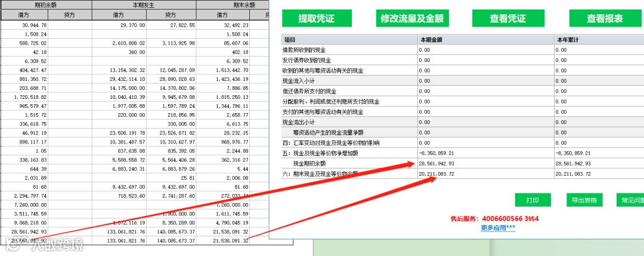Click ledger cell 30,944.78
The height and width of the screenshot is (256, 644).
34,26
